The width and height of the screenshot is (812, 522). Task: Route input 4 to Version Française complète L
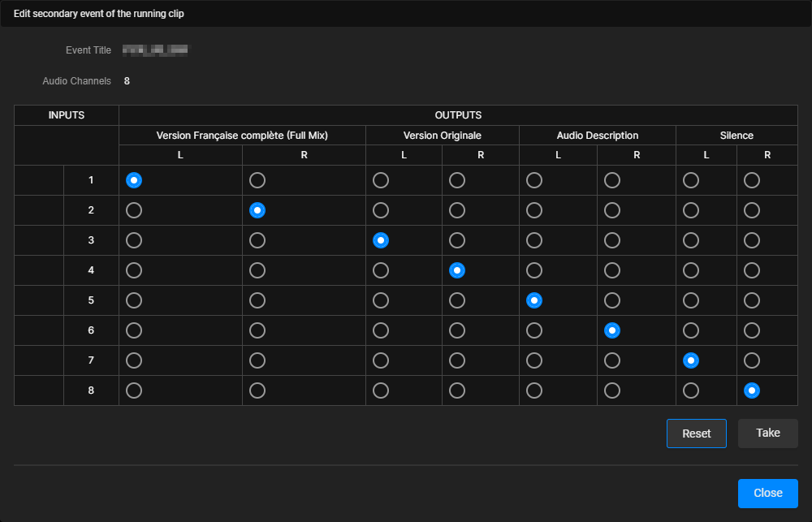point(133,270)
